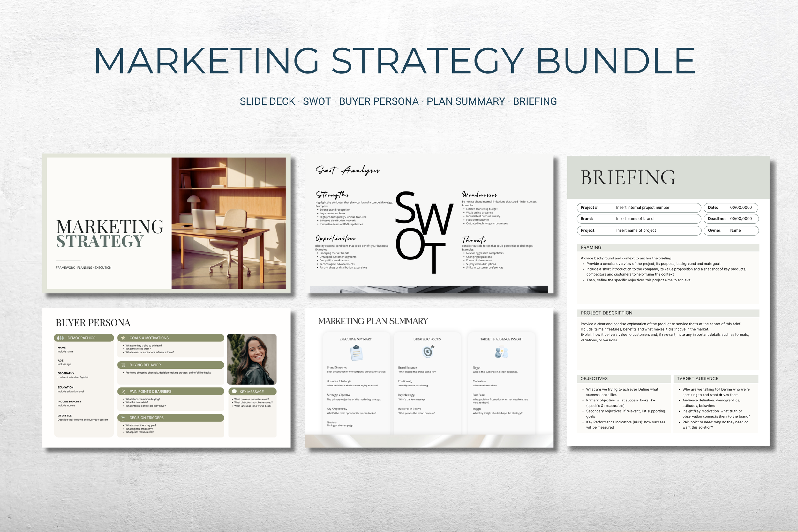
Task: Click the Brand name input field
Action: (639, 219)
